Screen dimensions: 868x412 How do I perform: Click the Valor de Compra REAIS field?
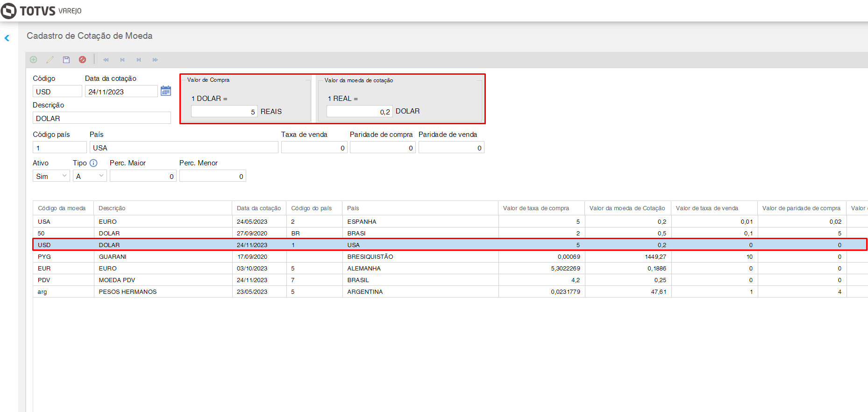224,112
